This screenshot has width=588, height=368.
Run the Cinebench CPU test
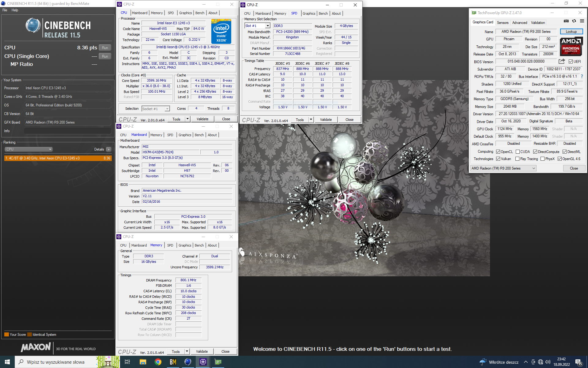[x=105, y=48]
